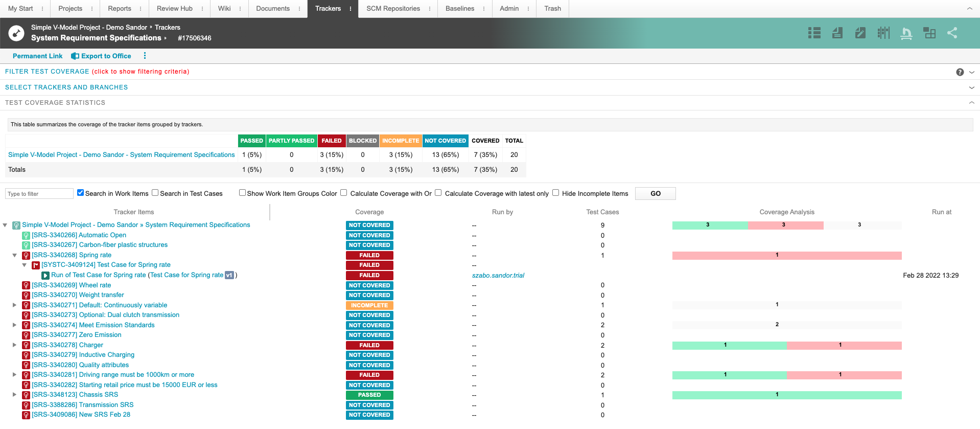The width and height of the screenshot is (980, 429).
Task: Click the v1 version badge
Action: pyautogui.click(x=229, y=275)
